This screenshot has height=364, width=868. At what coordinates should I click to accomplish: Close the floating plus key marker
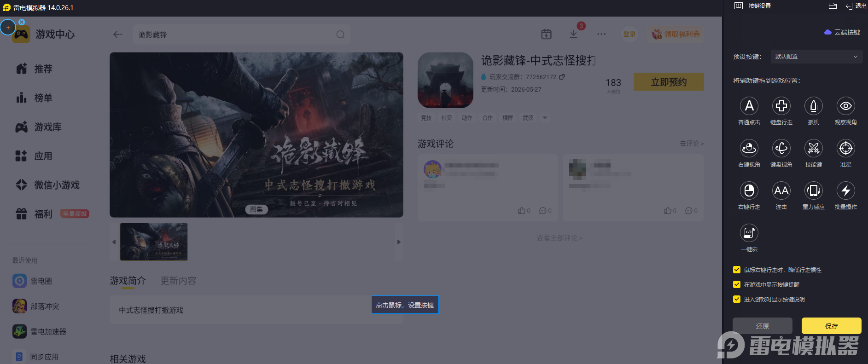click(22, 22)
